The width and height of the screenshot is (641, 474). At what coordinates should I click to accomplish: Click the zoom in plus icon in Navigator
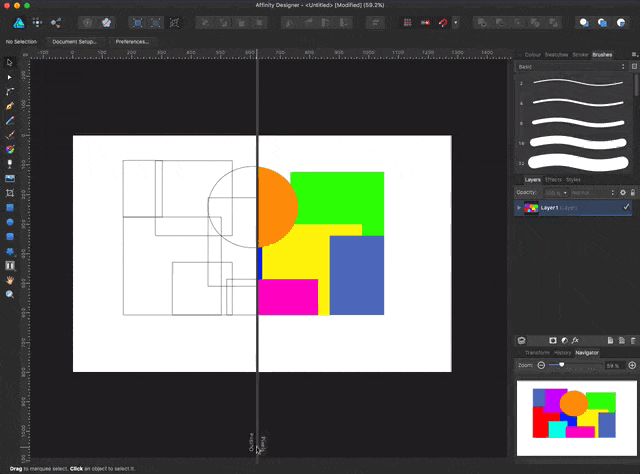click(x=631, y=365)
